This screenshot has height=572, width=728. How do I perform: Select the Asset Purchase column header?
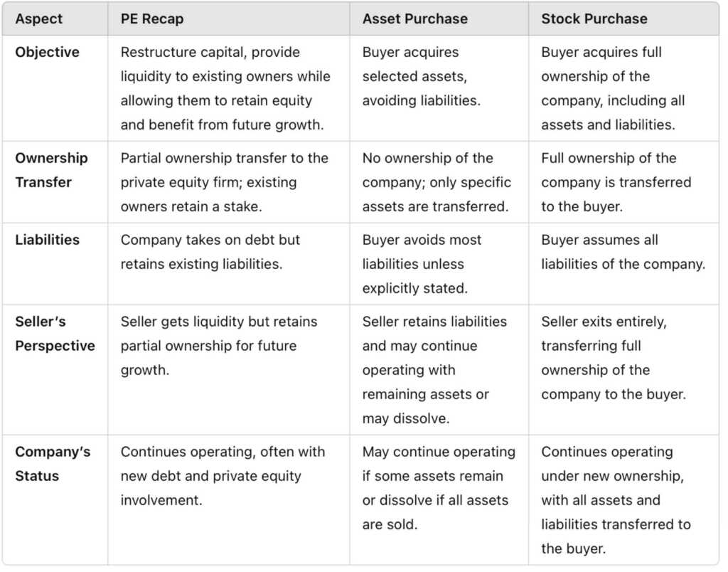[x=414, y=19]
